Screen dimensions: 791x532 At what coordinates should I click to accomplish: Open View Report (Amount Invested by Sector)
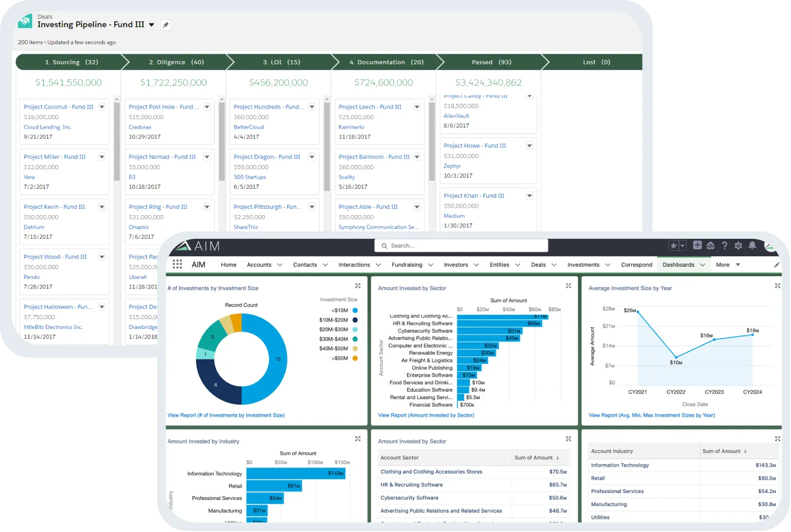pos(426,415)
